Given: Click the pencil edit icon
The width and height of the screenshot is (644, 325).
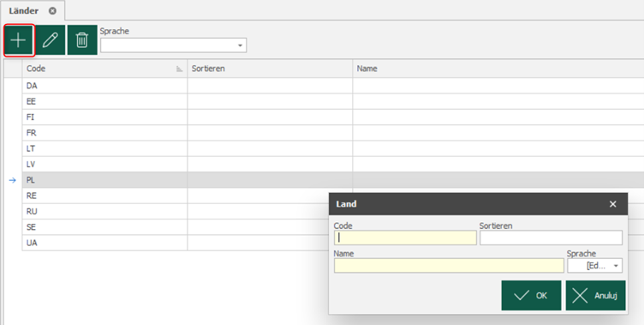Looking at the screenshot, I should pyautogui.click(x=51, y=40).
